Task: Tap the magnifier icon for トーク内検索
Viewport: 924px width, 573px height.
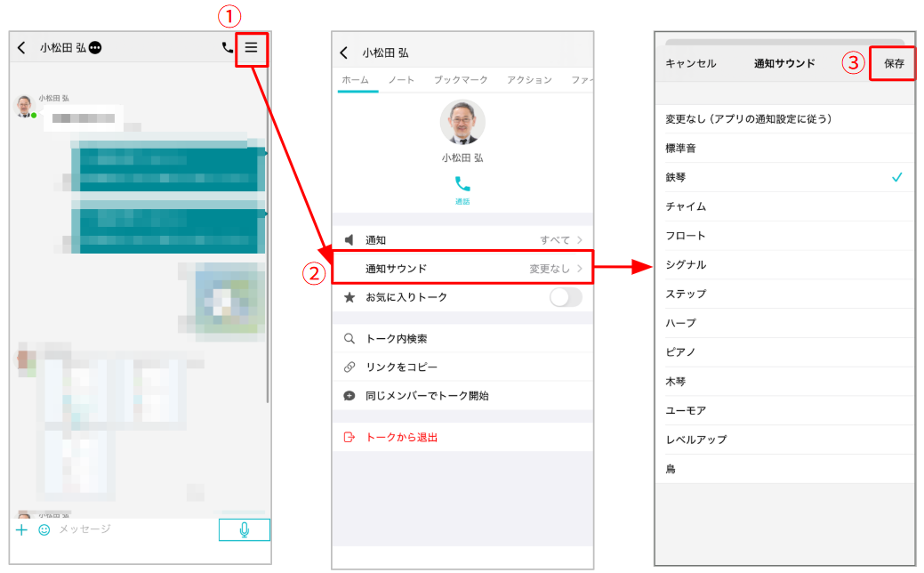Action: tap(350, 338)
